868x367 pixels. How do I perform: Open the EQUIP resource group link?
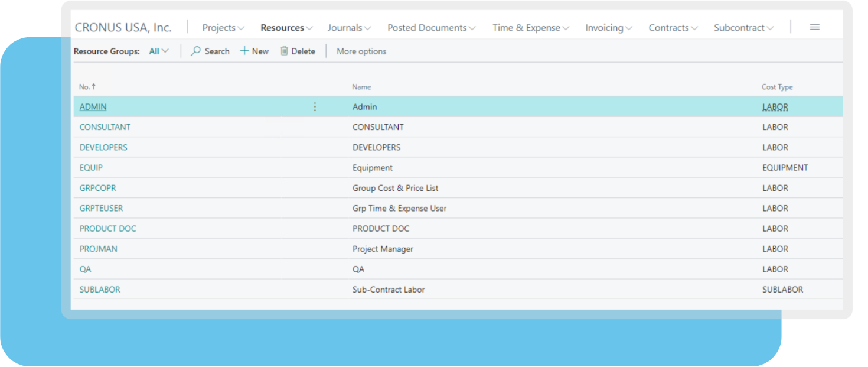pos(91,167)
